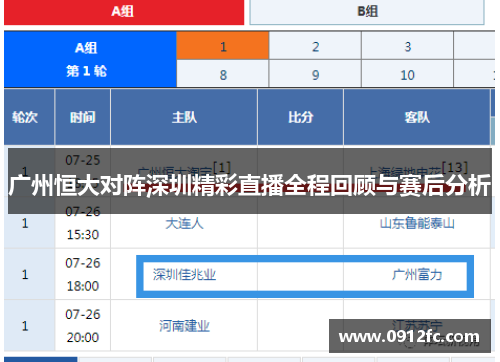The image size is (500, 362).
Task: Switch to the A组 group tab
Action: pyautogui.click(x=124, y=12)
